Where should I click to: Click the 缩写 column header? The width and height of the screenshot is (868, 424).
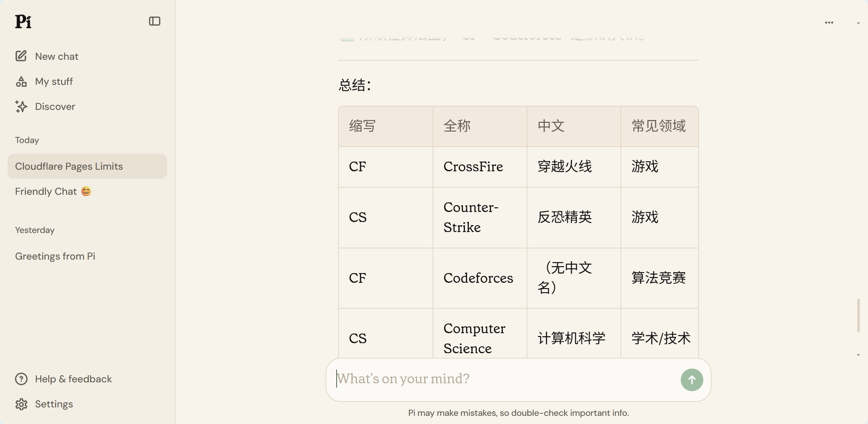point(385,127)
